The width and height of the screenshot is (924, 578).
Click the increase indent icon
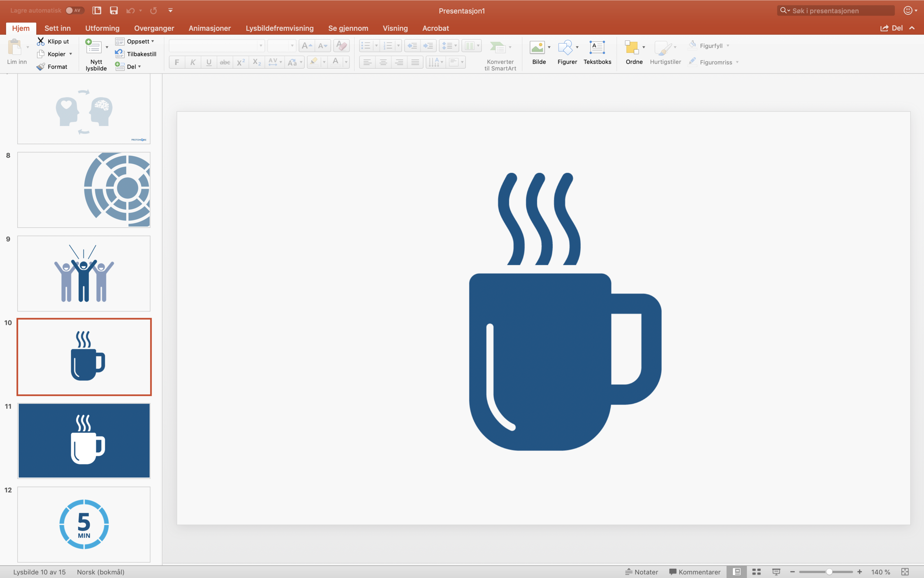point(429,46)
